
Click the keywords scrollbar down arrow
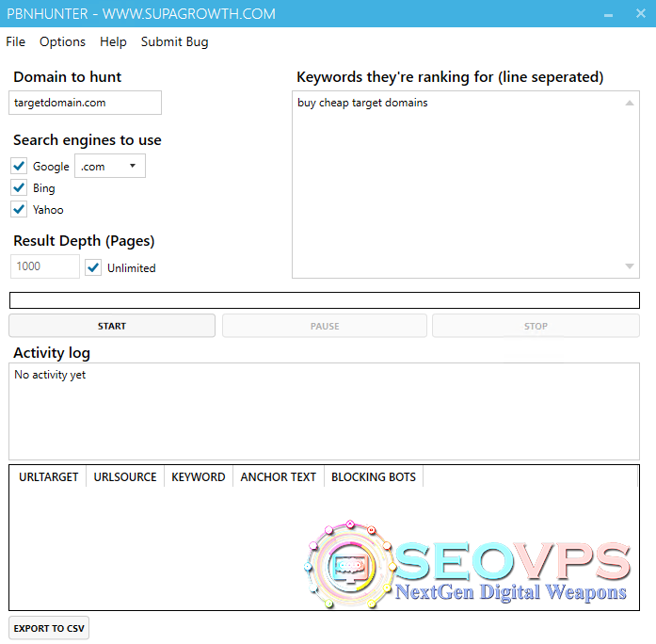(630, 266)
